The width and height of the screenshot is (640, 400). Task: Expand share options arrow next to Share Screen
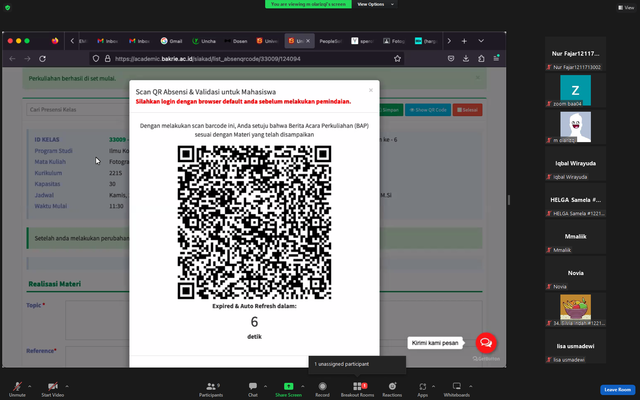302,386
